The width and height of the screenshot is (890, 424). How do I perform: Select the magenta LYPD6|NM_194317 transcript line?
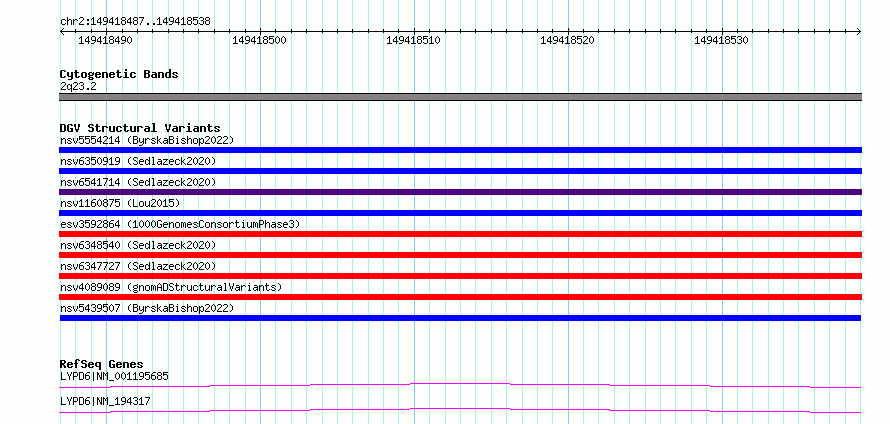coord(460,410)
